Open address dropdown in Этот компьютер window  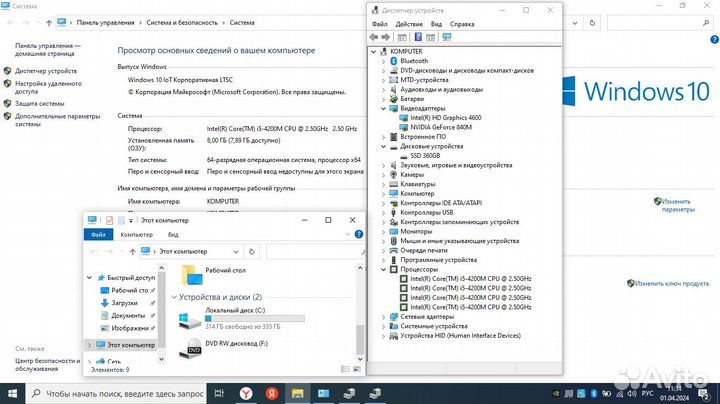(236, 252)
